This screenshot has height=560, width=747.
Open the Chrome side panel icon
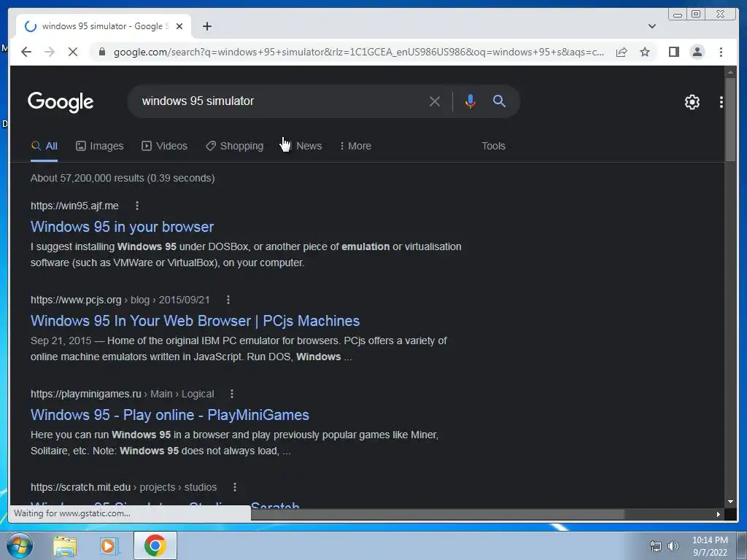click(x=673, y=52)
